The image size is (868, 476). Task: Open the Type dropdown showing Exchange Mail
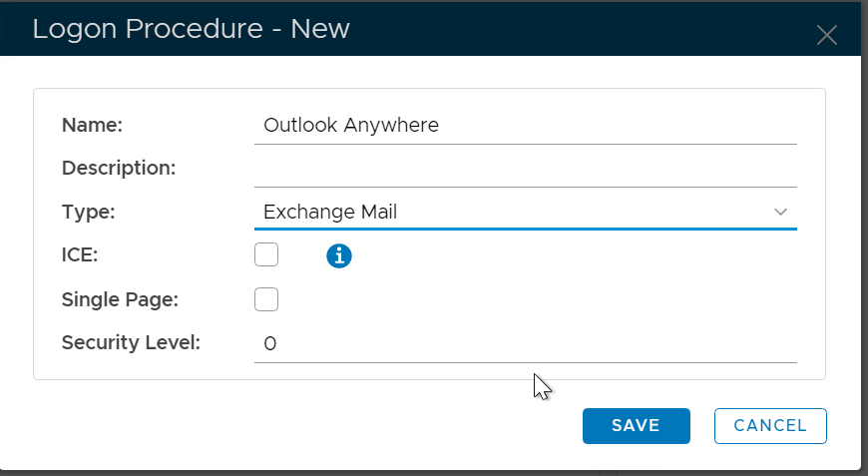coord(525,212)
